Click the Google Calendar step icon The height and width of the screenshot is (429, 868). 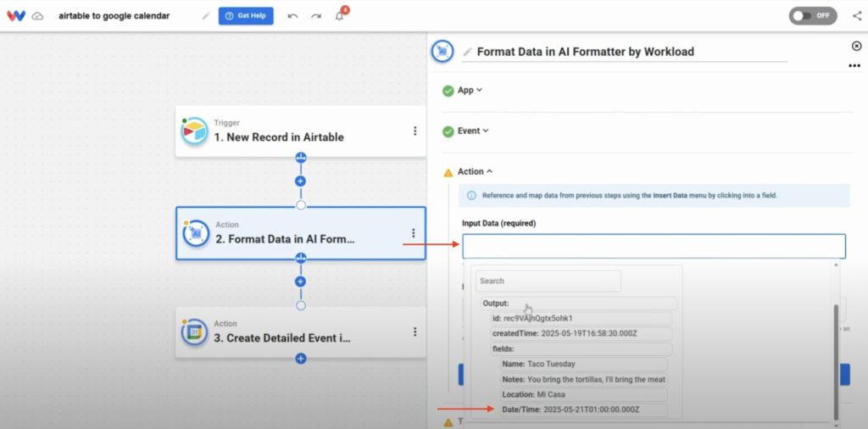pyautogui.click(x=194, y=332)
